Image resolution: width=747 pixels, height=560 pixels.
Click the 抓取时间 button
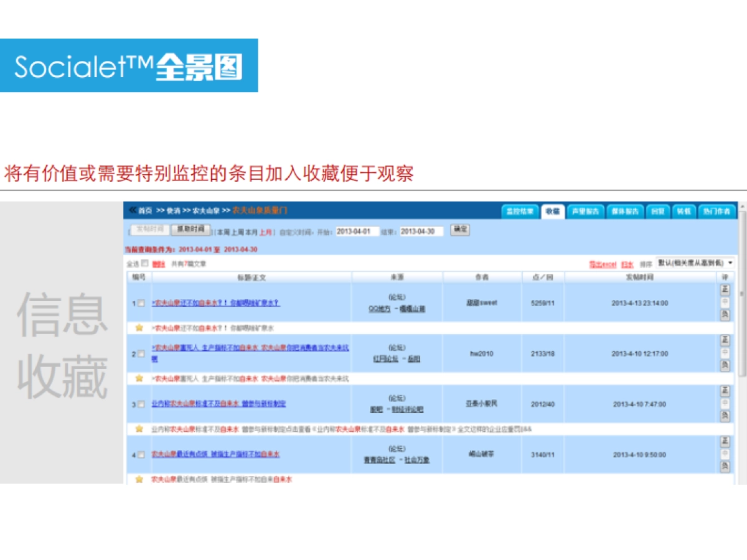[190, 230]
